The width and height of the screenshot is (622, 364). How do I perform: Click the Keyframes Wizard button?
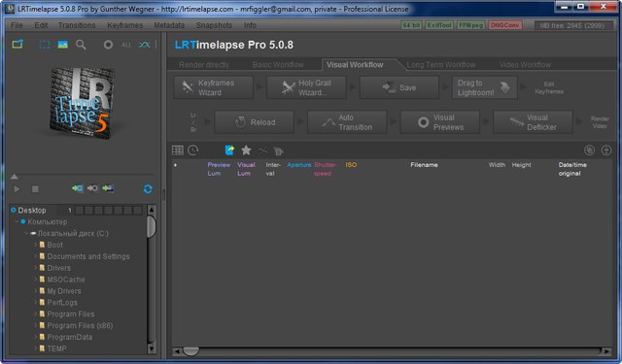click(213, 87)
